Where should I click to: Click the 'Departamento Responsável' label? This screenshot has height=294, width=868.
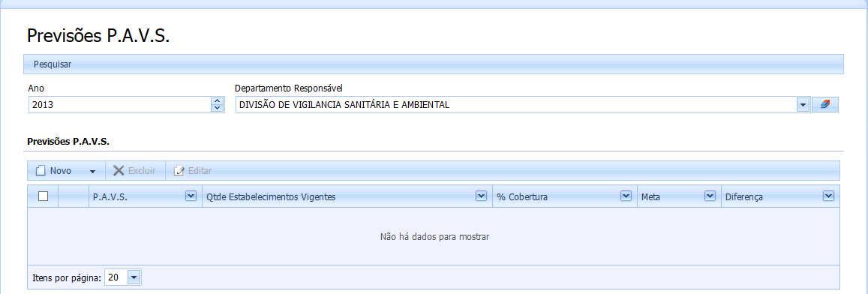point(289,88)
